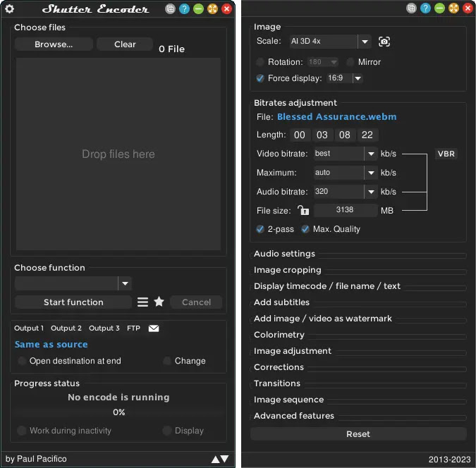Uncheck Force display option
Viewport: 476px width, 468px height.
pyautogui.click(x=260, y=78)
